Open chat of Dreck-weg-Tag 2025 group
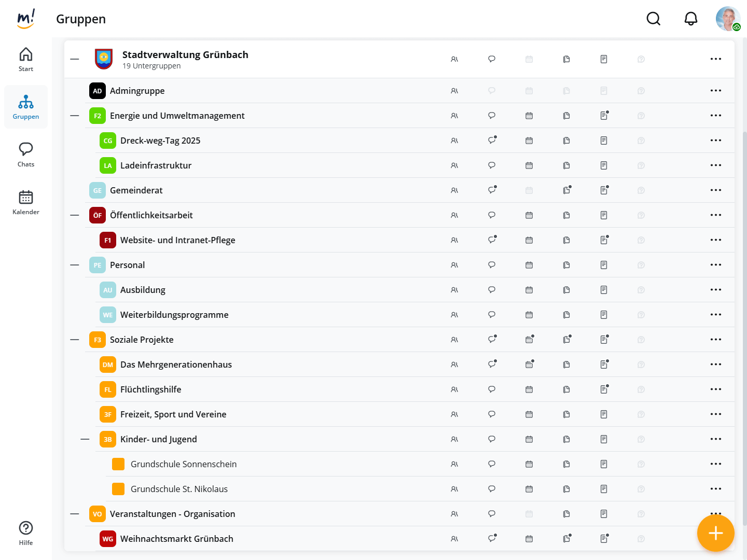747x560 pixels. (492, 141)
